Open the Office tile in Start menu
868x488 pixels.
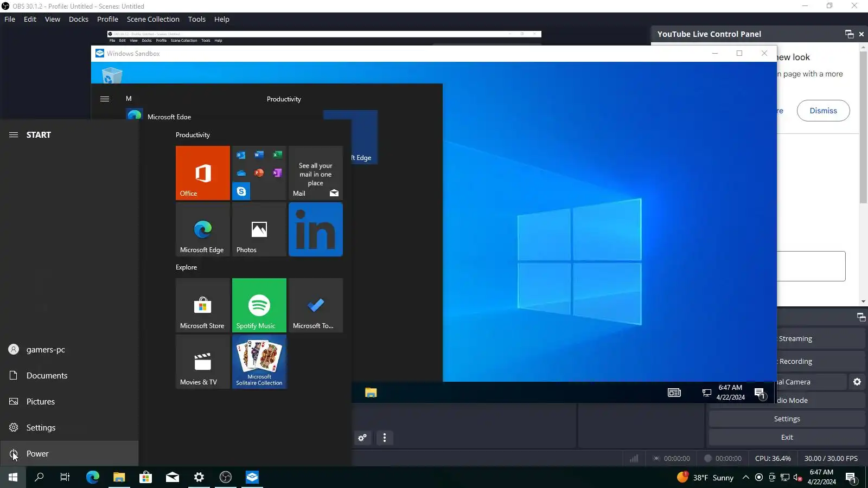(x=202, y=173)
